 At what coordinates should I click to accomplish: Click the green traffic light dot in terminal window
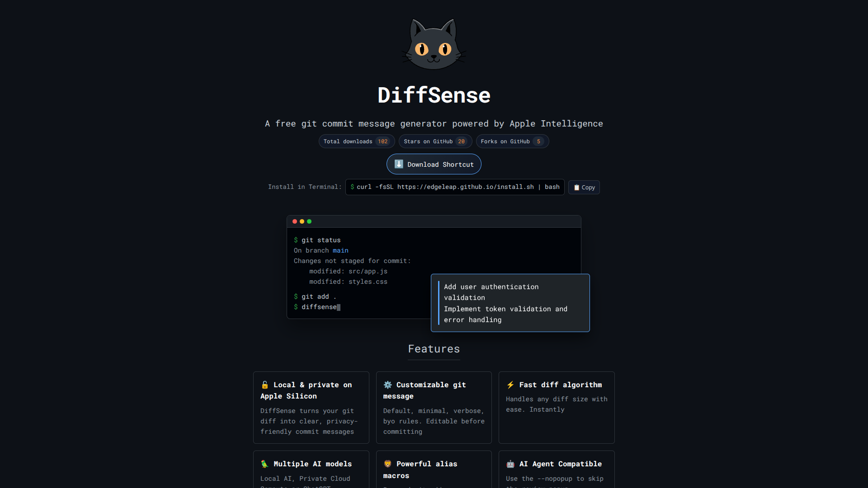[309, 221]
